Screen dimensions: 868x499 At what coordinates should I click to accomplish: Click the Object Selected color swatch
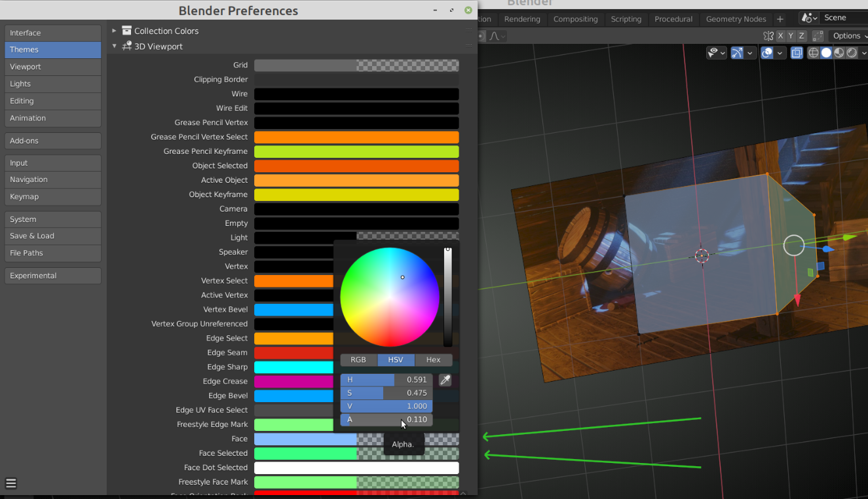(x=356, y=166)
